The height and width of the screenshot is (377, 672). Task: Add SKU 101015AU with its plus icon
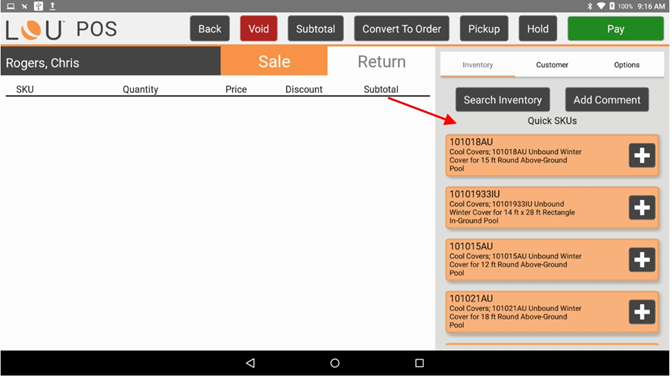tap(642, 260)
